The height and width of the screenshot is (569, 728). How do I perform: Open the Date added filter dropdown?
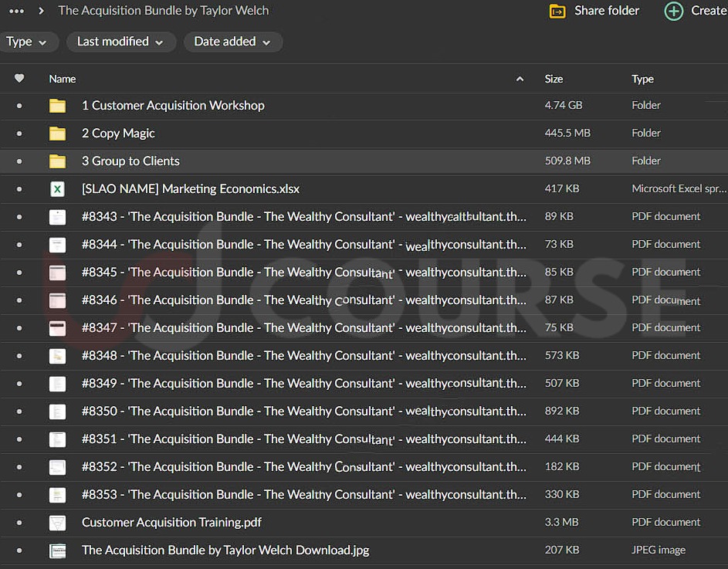pos(233,42)
